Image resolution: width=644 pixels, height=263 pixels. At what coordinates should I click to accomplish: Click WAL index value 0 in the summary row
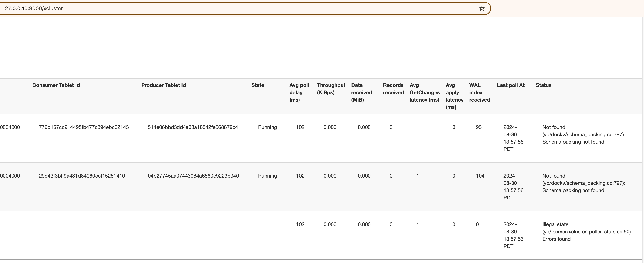[477, 224]
